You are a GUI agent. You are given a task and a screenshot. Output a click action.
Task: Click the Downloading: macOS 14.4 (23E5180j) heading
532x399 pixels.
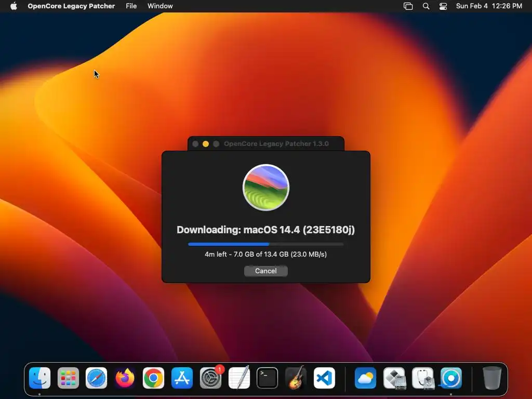click(x=265, y=230)
